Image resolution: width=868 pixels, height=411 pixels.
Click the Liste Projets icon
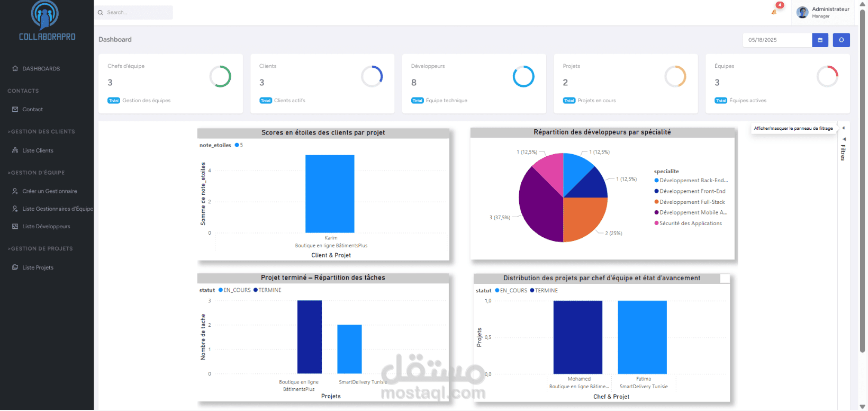point(15,267)
